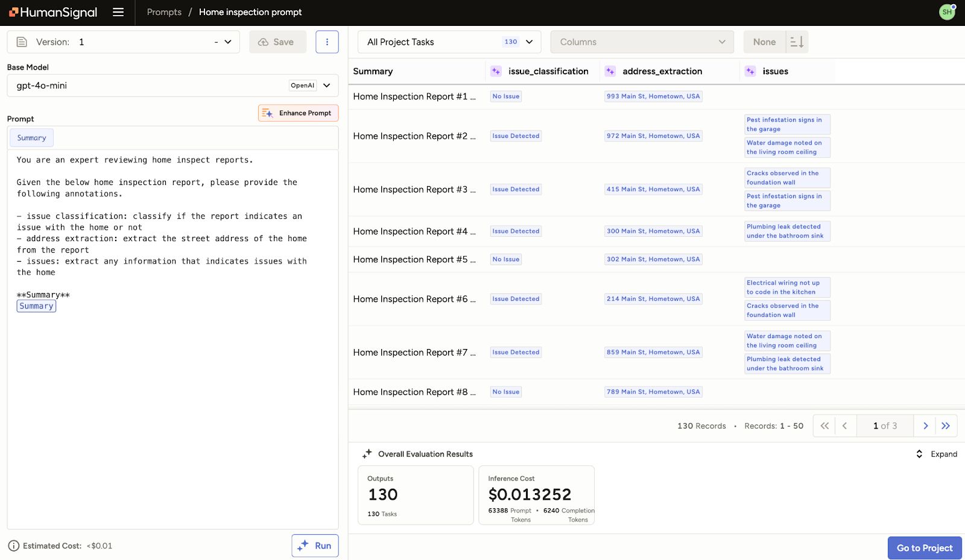Expand the Overall Evaluation Results panel
This screenshot has width=965, height=560.
pyautogui.click(x=937, y=454)
